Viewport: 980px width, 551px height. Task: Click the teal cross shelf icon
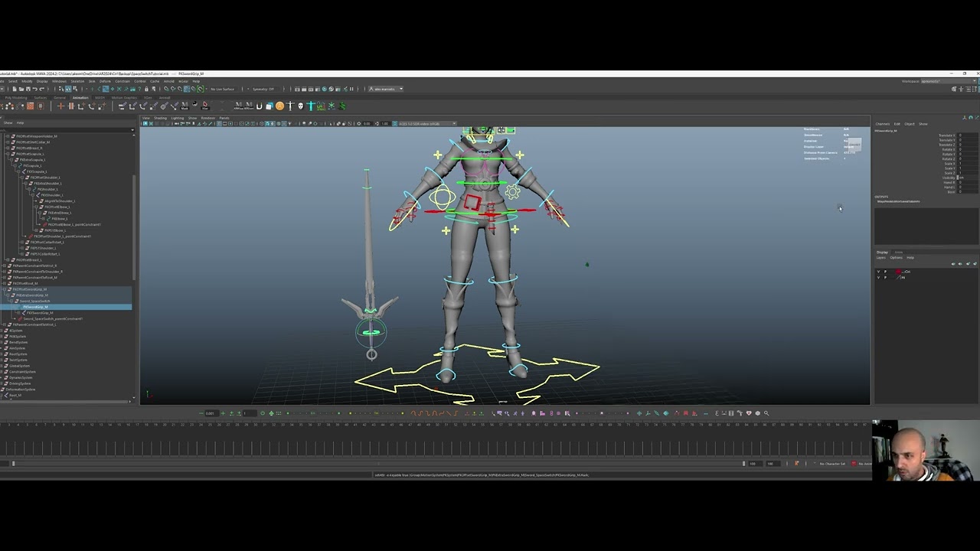(311, 106)
